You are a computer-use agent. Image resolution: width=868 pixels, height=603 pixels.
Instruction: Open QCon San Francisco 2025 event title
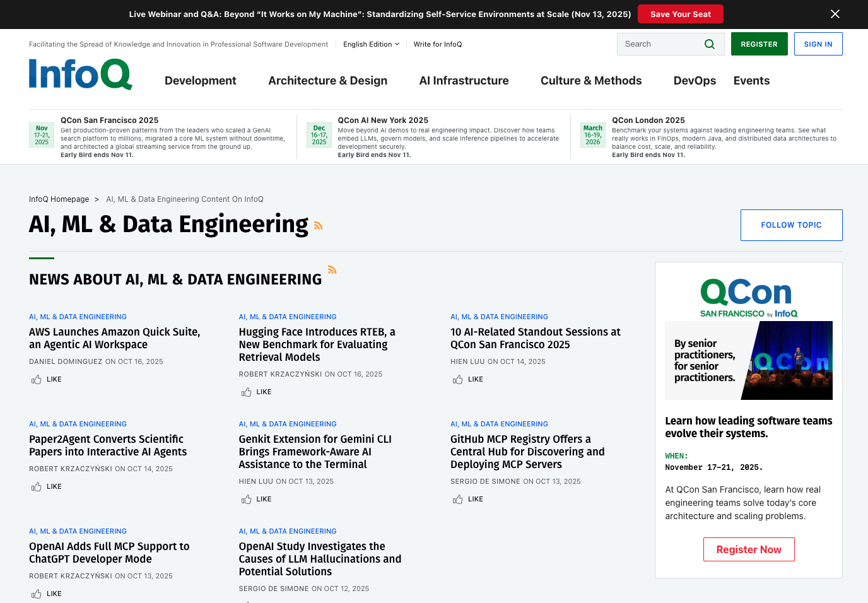pos(110,120)
